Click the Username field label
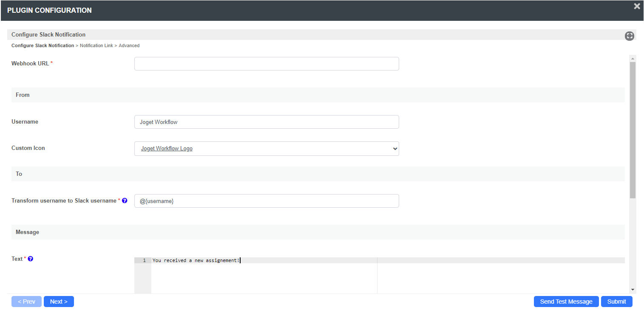 click(x=25, y=121)
